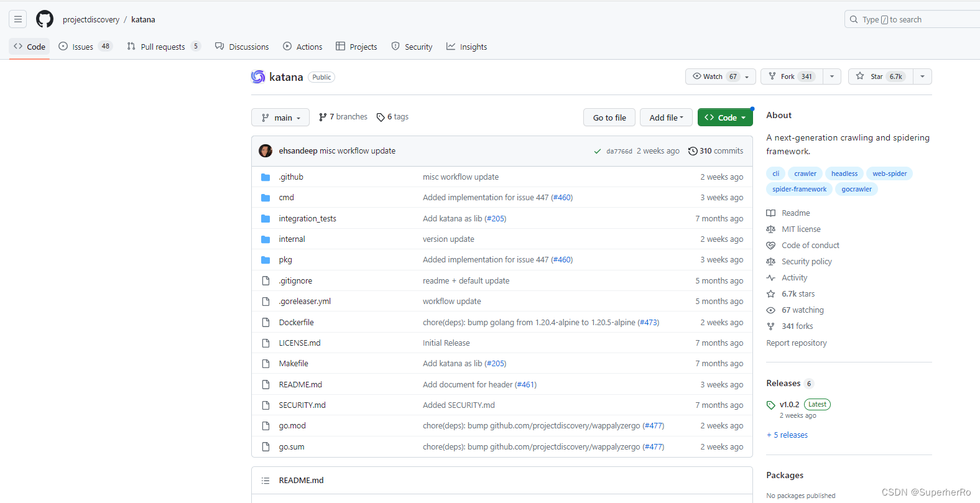980x503 pixels.
Task: Click the MIT license scale icon
Action: point(771,229)
